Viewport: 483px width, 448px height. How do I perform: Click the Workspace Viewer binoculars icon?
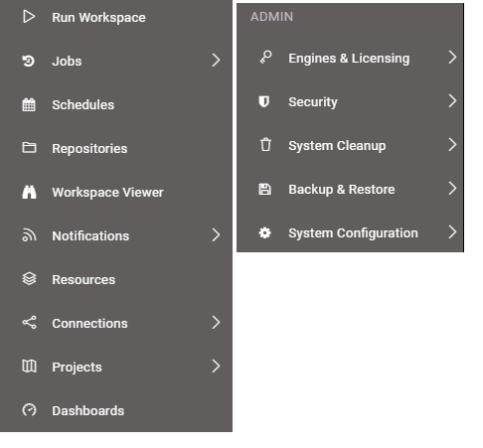click(29, 192)
